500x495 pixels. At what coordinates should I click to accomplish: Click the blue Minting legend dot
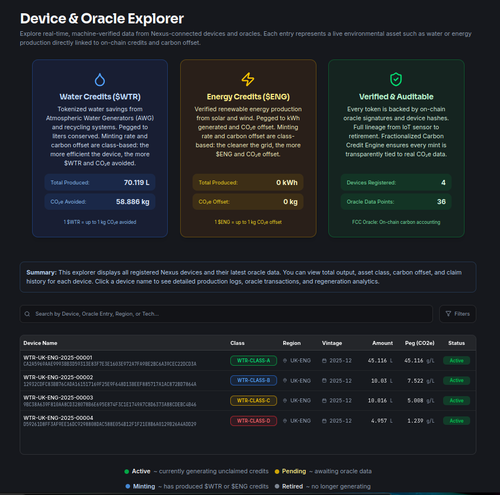click(128, 486)
